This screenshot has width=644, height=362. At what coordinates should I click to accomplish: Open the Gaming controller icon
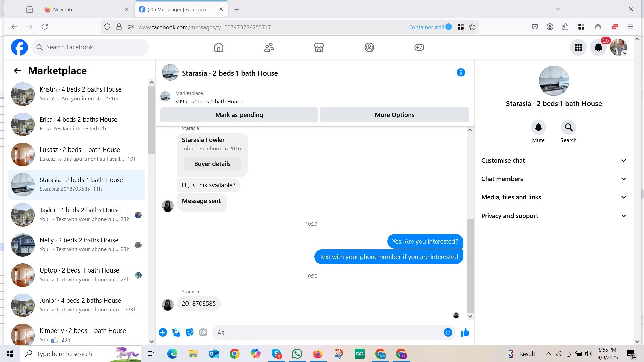tap(419, 47)
